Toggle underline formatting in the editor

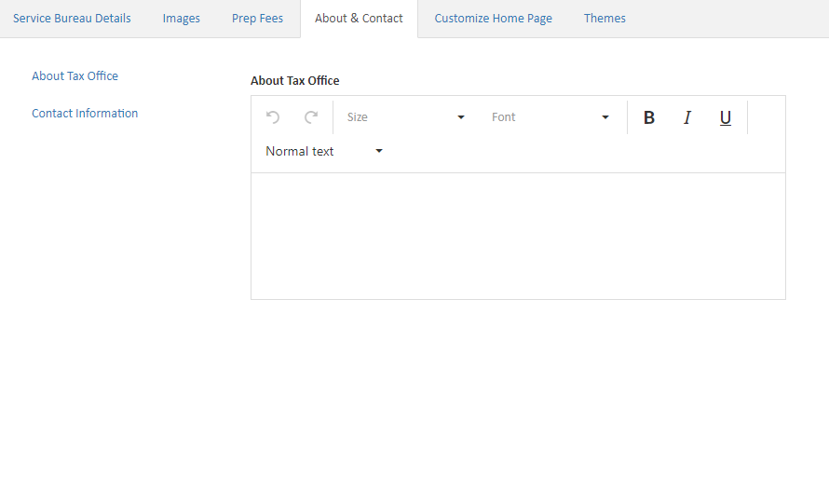pos(725,117)
